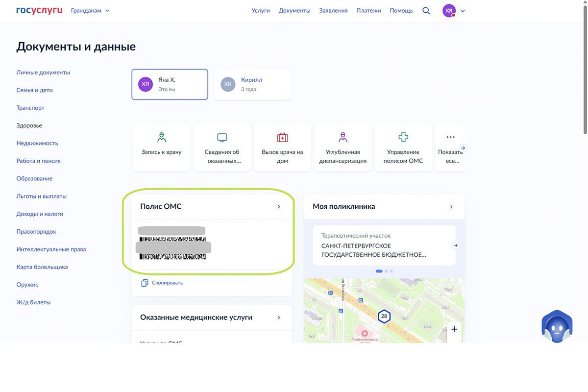Image resolution: width=588 pixels, height=392 pixels.
Task: Expand the Полис ОМС card chevron
Action: (279, 207)
